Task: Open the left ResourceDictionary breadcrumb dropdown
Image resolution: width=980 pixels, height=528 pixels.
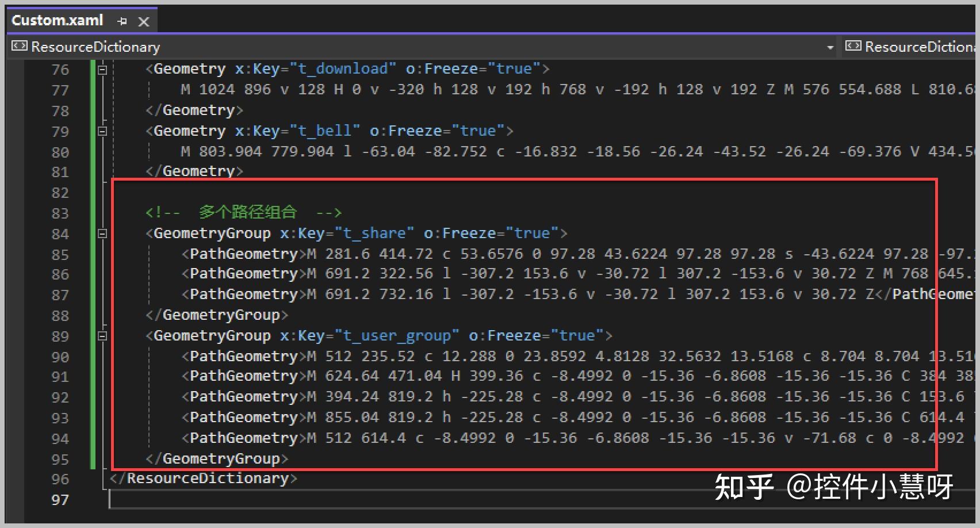Action: 830,48
